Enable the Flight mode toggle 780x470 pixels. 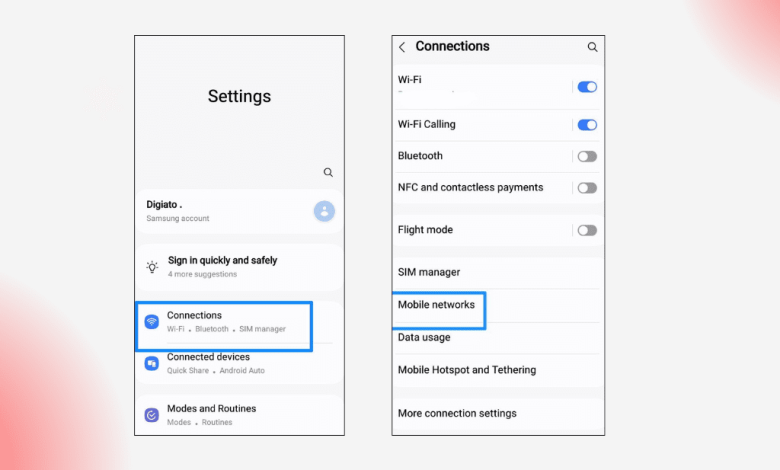pos(587,230)
